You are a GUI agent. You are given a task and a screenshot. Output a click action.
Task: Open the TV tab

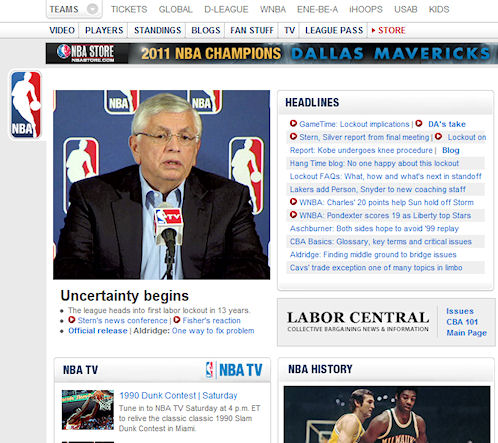point(289,30)
